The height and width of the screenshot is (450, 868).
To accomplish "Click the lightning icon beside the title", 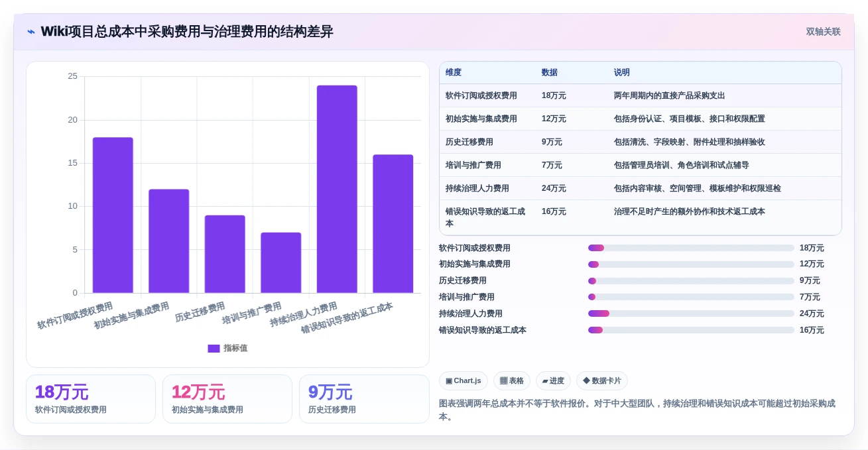I will pos(31,32).
